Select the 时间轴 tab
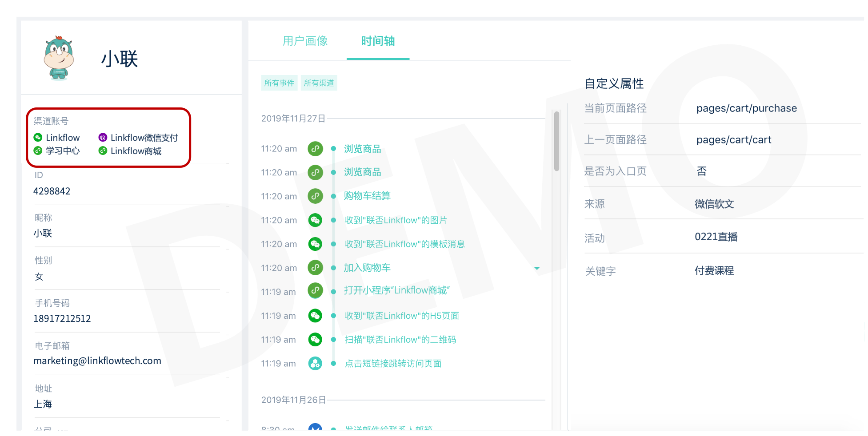 click(378, 41)
